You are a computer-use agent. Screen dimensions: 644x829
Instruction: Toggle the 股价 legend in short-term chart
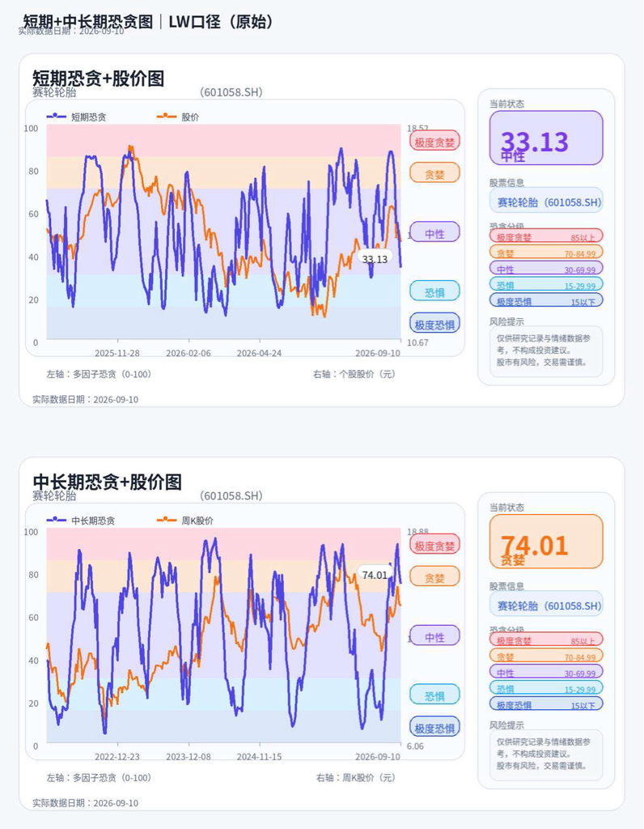coord(178,117)
